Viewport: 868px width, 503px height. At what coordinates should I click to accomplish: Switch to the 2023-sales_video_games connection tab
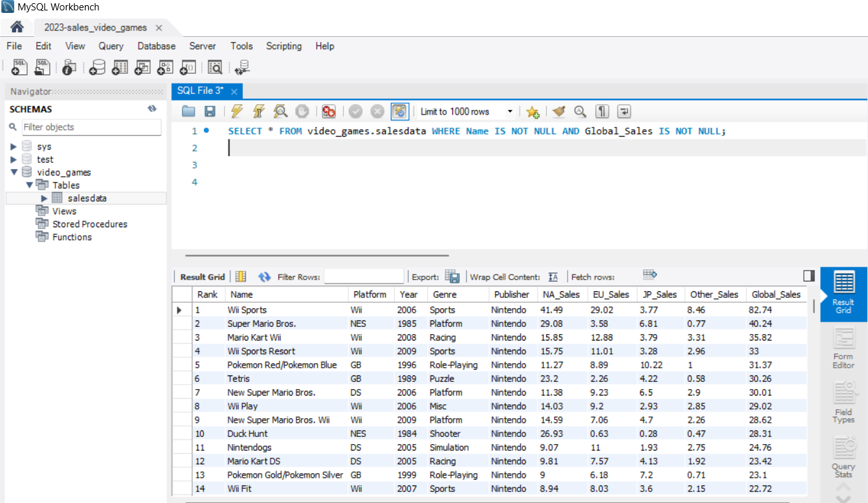[95, 28]
